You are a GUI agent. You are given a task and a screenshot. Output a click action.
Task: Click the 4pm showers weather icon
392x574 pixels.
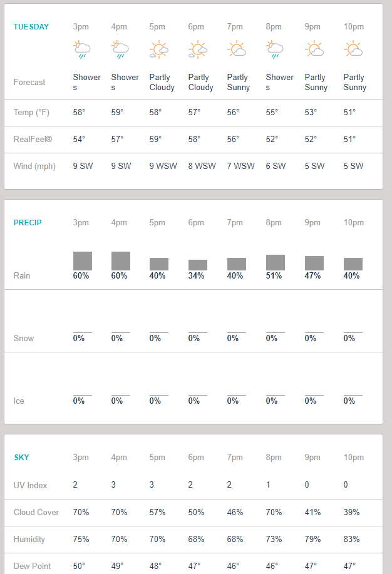[120, 49]
